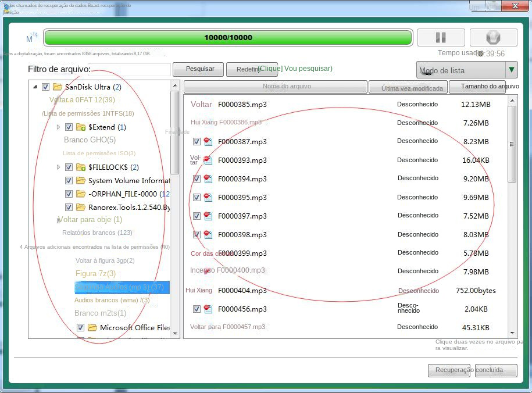
Task: Click the folder tree scroll up arrow
Action: tap(175, 85)
